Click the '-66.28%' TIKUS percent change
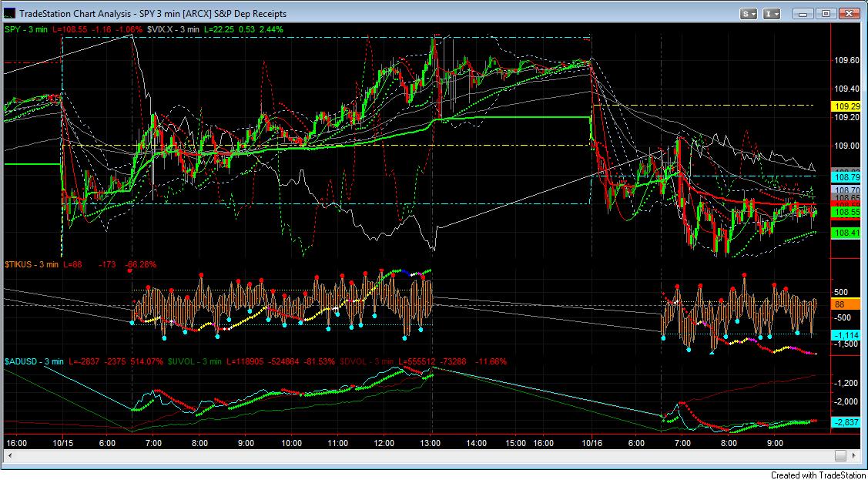868x480 pixels. pos(142,264)
